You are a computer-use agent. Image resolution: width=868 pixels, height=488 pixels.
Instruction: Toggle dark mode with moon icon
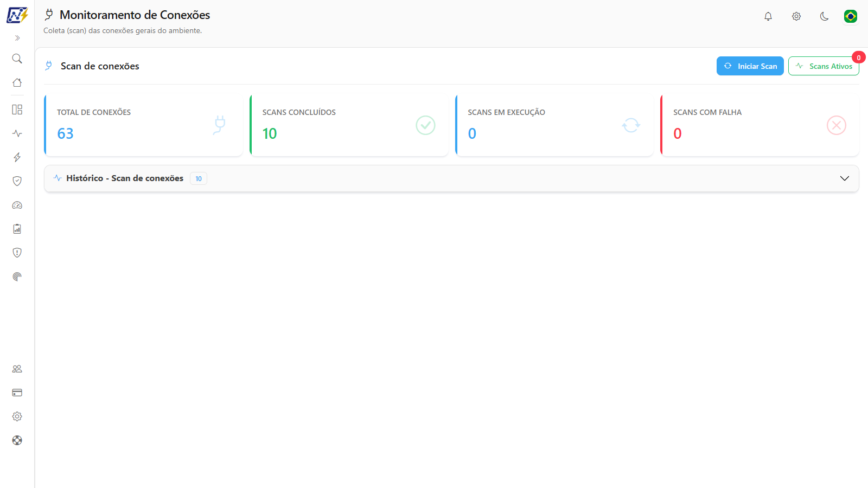pos(825,16)
